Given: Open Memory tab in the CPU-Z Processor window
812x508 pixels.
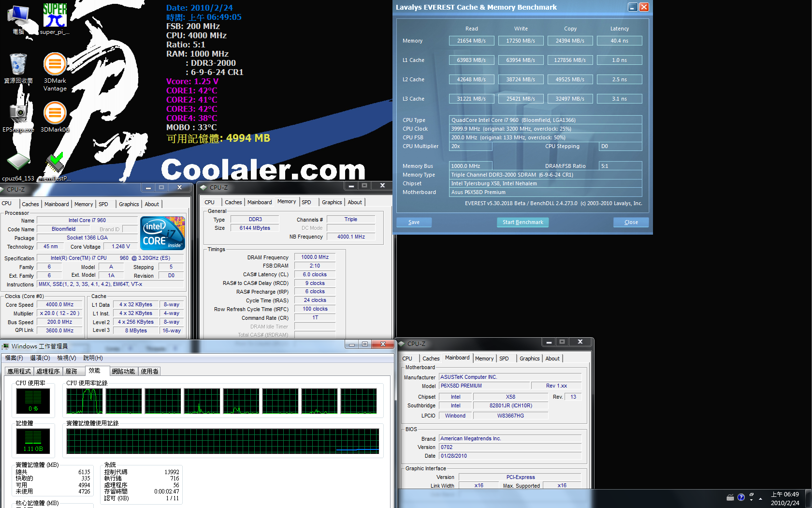Looking at the screenshot, I should (84, 204).
